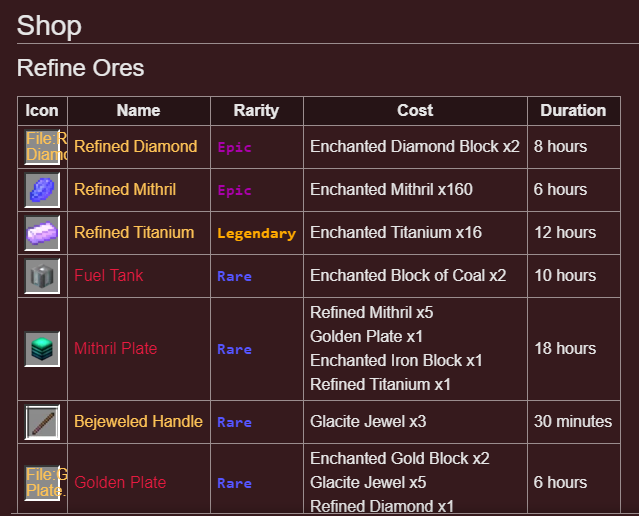
Task: Click the Mithril Plate item icon
Action: [x=42, y=349]
